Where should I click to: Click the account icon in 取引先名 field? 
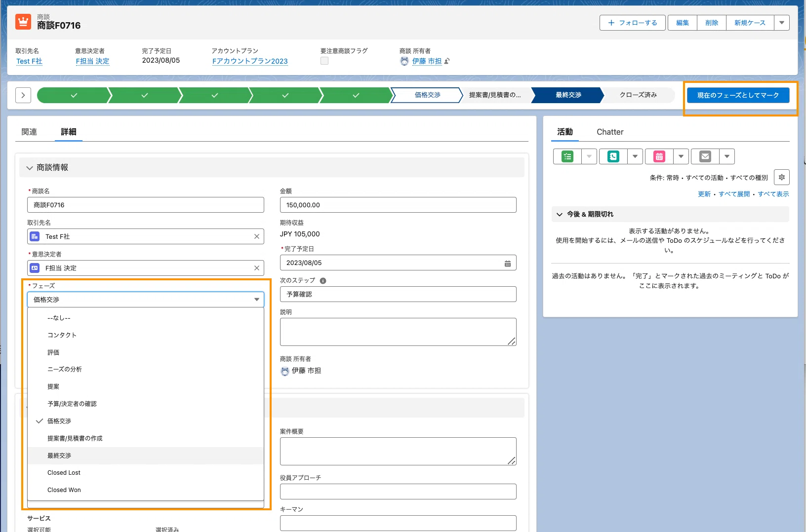tap(35, 236)
